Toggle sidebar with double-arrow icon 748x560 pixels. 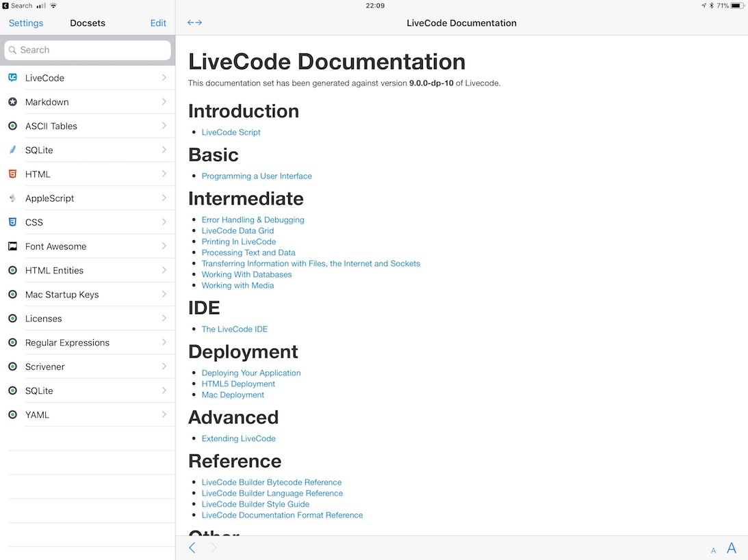(x=194, y=23)
